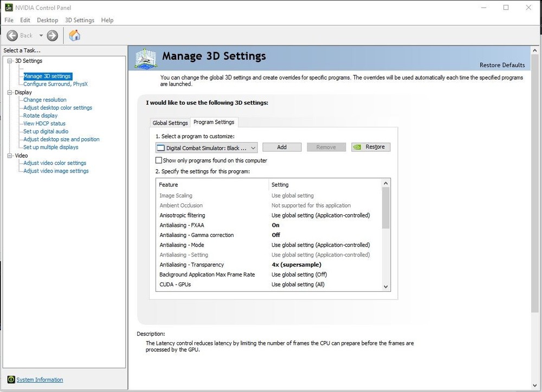Click the settings list scrollbar thumb
The width and height of the screenshot is (542, 392).
click(x=386, y=208)
